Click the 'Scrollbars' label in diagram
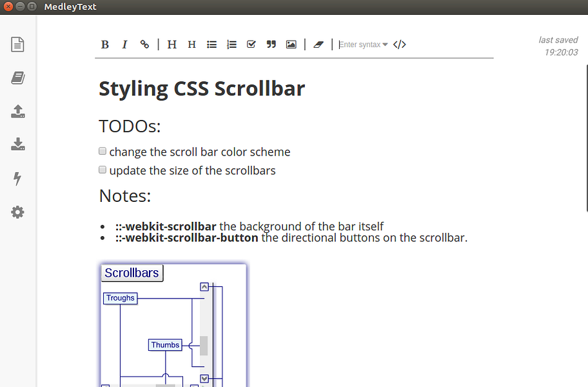The image size is (588, 387). click(132, 273)
